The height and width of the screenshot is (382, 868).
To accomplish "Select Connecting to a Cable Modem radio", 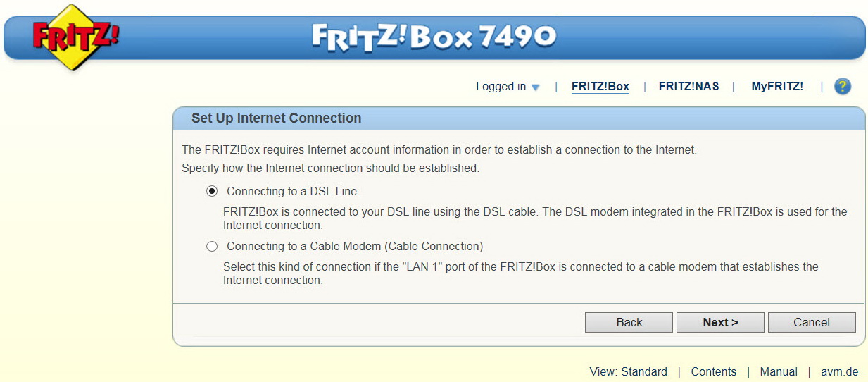I will pos(212,247).
